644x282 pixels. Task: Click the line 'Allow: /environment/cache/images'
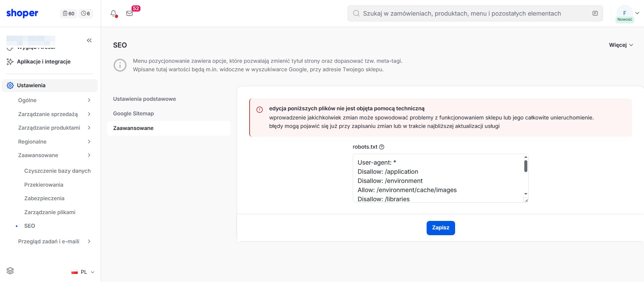407,190
